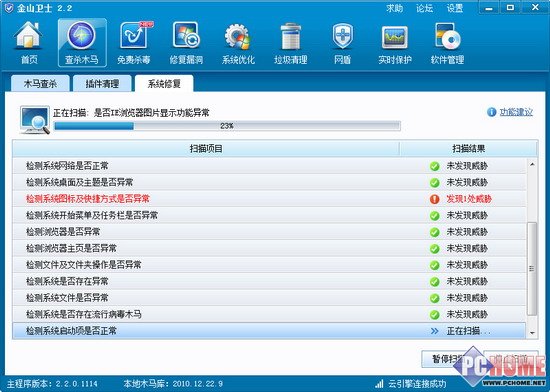This screenshot has height=392, width=550.
Task: Click the cloud engine signal bars icon
Action: pyautogui.click(x=379, y=383)
